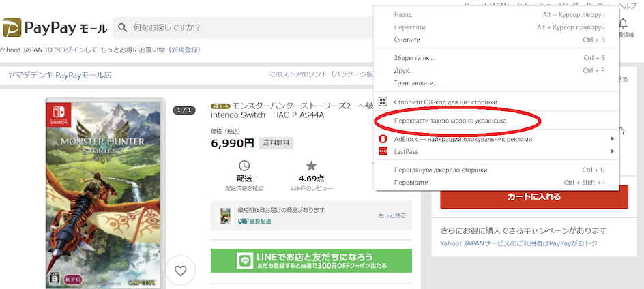Click the search magnifier icon
Viewport: 644px width, 289px height.
(x=122, y=27)
